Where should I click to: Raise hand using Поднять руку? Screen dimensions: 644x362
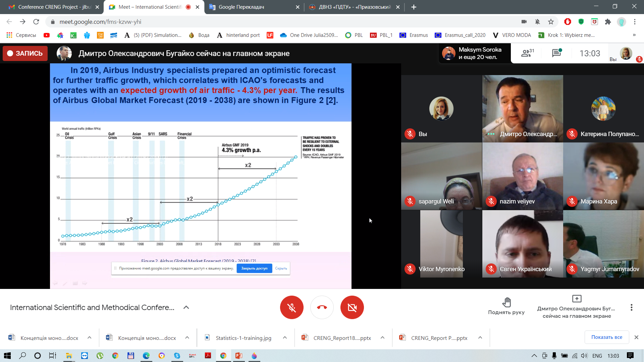(x=506, y=306)
